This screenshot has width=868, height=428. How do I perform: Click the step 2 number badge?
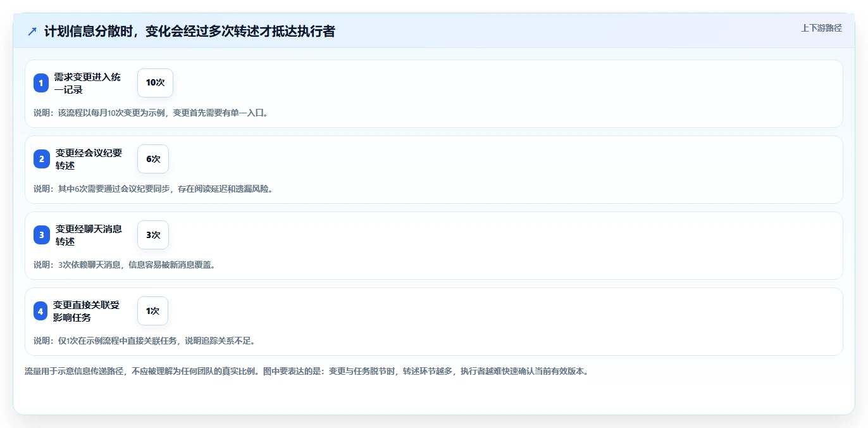click(41, 159)
